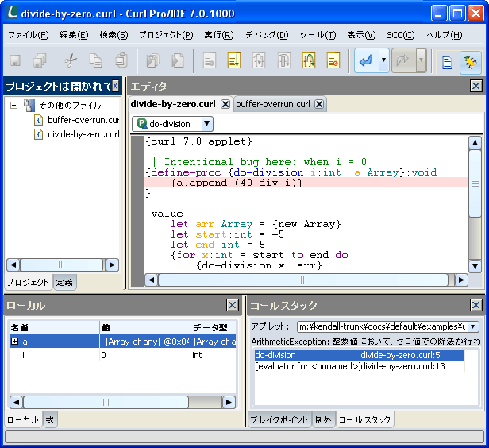
Task: Click the greyed step-over braces icon
Action: [284, 60]
